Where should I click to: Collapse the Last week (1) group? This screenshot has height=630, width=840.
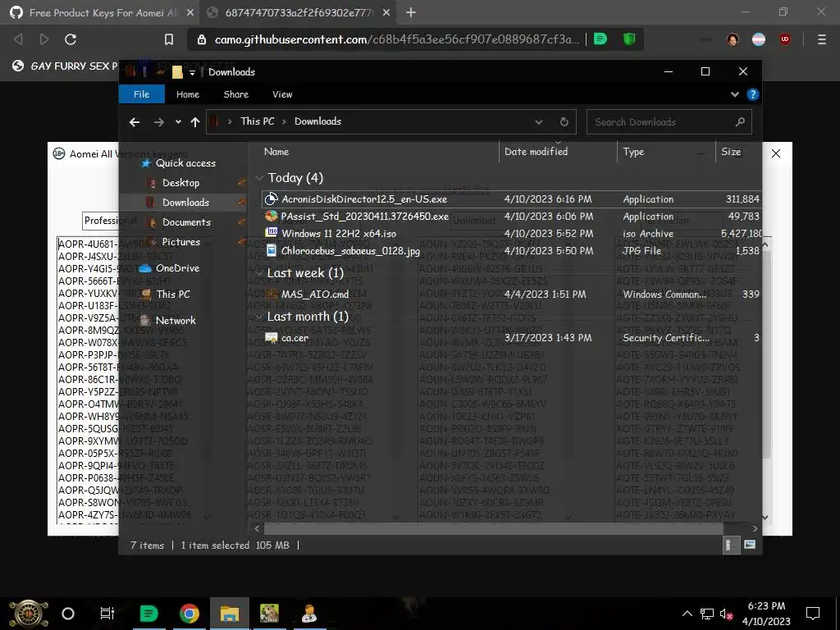pos(259,273)
